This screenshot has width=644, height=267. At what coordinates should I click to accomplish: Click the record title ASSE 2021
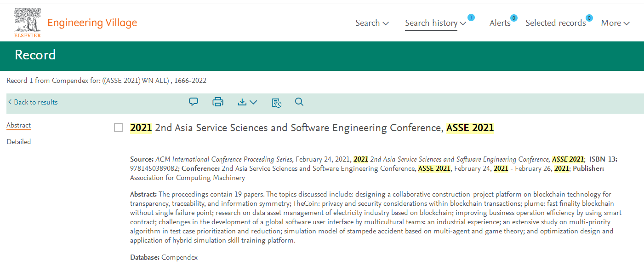tap(312, 128)
